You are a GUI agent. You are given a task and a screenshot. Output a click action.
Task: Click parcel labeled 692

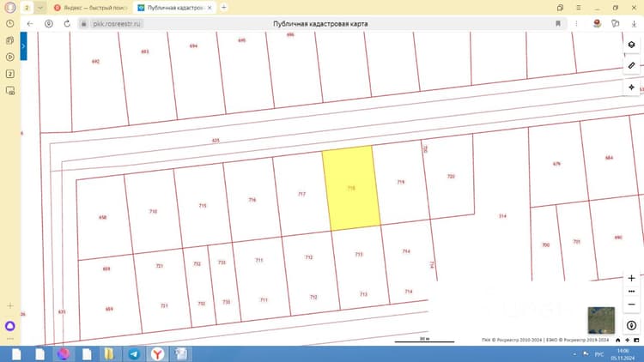tap(95, 62)
